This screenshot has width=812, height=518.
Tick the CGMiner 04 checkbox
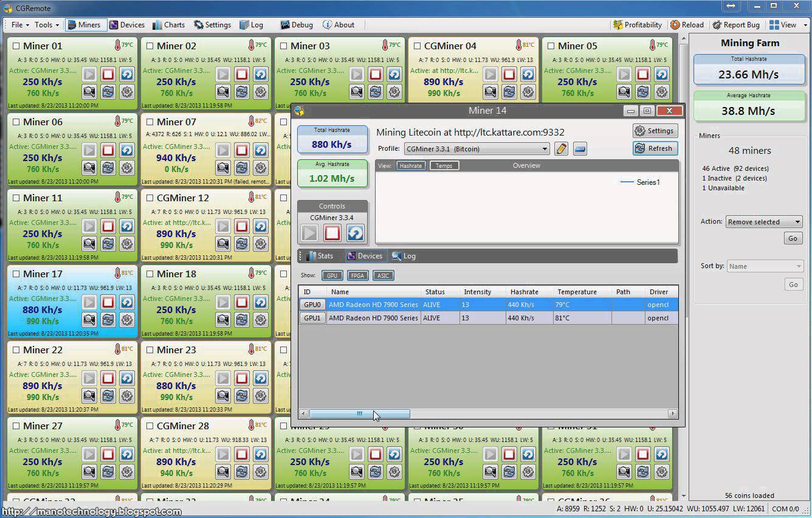coord(418,46)
